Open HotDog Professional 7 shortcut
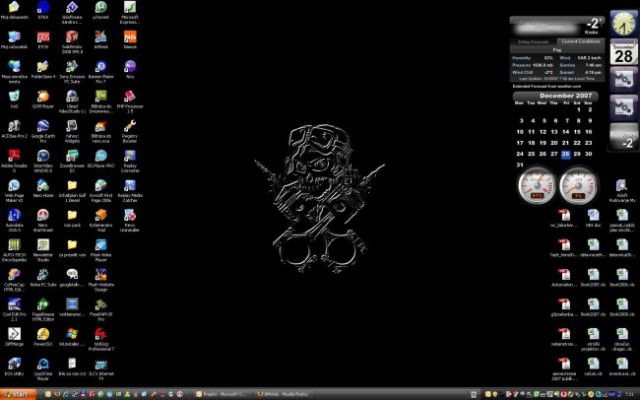 101,339
